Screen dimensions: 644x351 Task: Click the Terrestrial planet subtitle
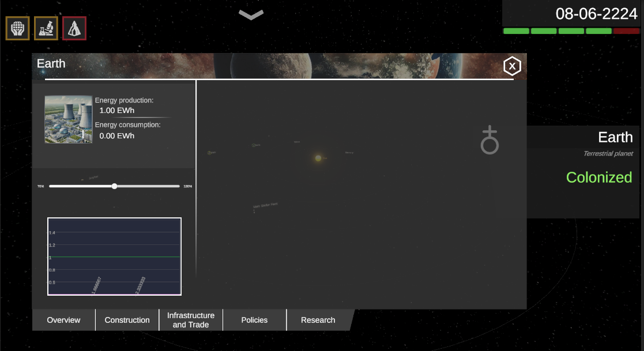pos(608,153)
